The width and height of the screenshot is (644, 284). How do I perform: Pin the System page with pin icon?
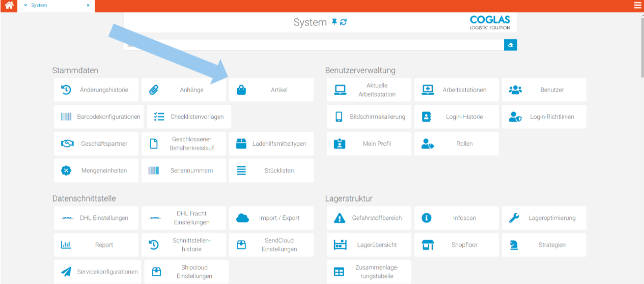[x=334, y=22]
